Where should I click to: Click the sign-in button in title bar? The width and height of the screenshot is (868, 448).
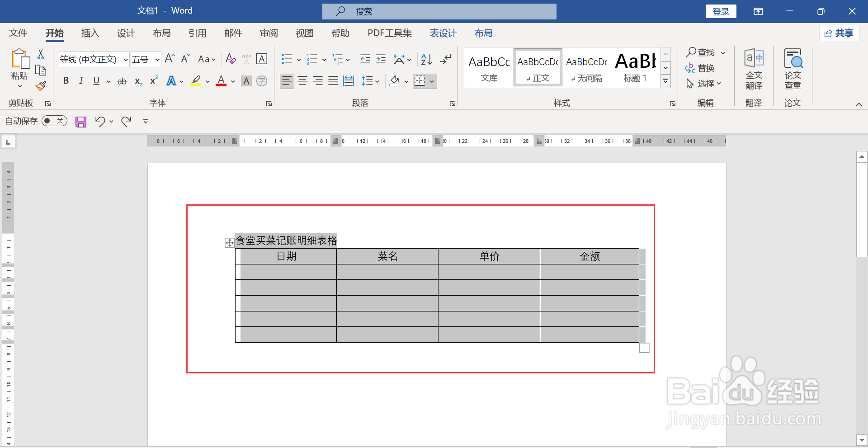721,11
